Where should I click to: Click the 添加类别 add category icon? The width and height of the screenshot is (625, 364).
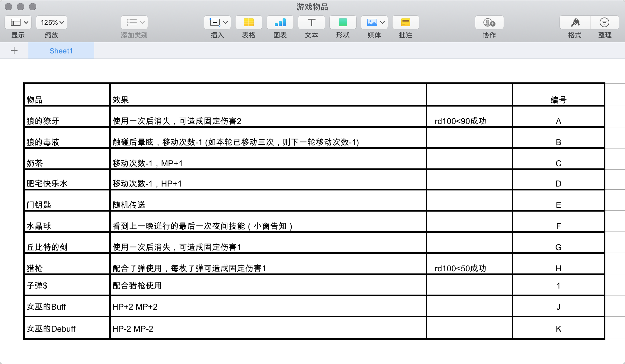pos(132,22)
